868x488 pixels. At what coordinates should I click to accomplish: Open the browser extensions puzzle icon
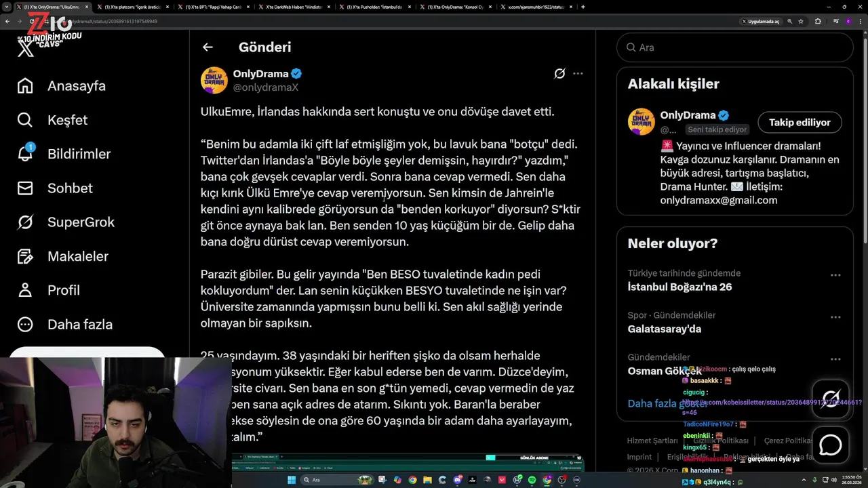tap(818, 21)
